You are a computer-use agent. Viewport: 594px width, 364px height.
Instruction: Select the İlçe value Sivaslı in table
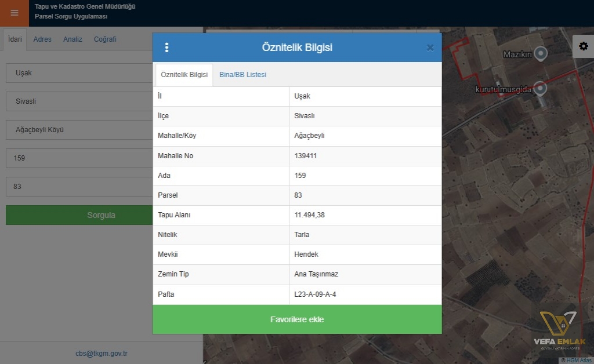coord(305,116)
